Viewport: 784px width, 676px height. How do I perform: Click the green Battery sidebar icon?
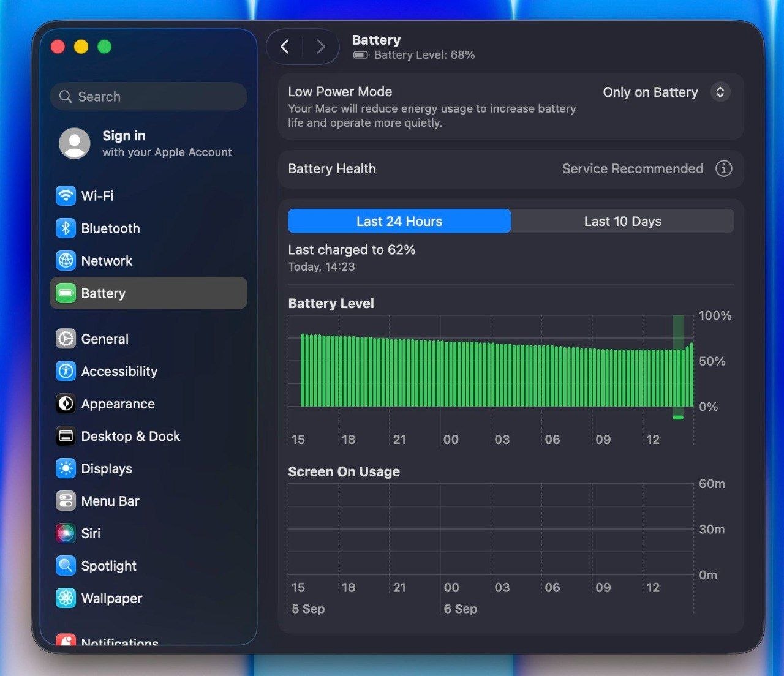pyautogui.click(x=66, y=293)
